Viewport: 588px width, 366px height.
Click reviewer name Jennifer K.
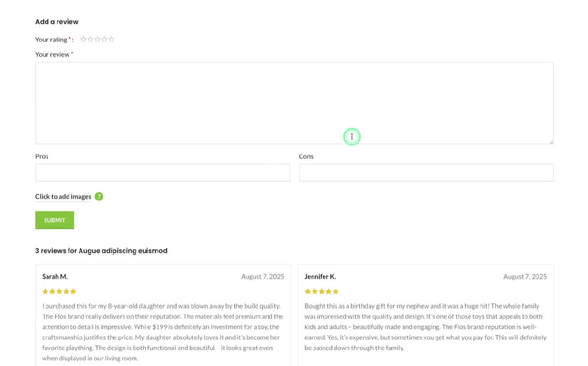tap(320, 276)
